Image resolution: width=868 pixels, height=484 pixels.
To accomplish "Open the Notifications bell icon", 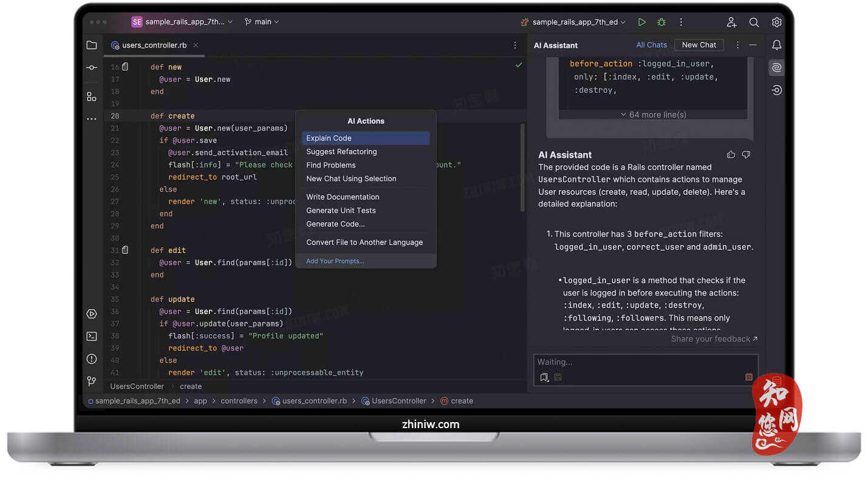I will click(776, 45).
